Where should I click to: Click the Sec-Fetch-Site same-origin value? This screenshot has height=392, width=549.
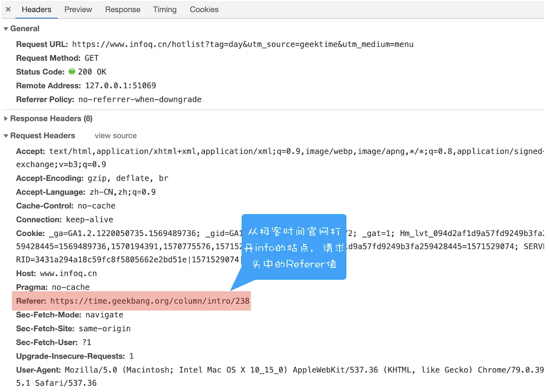(105, 329)
